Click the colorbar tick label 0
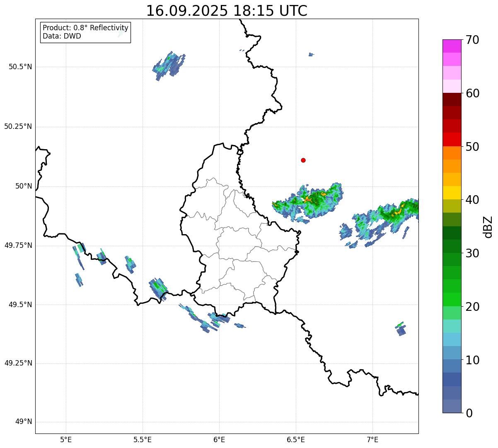 [x=469, y=413]
